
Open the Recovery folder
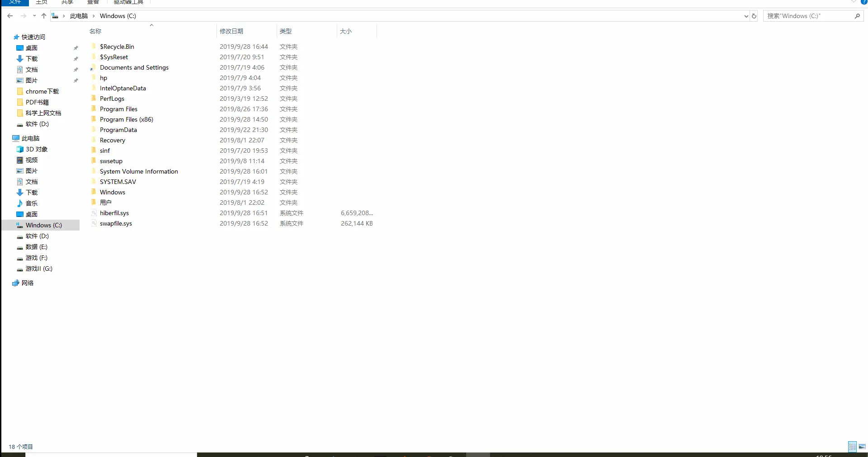coord(112,140)
